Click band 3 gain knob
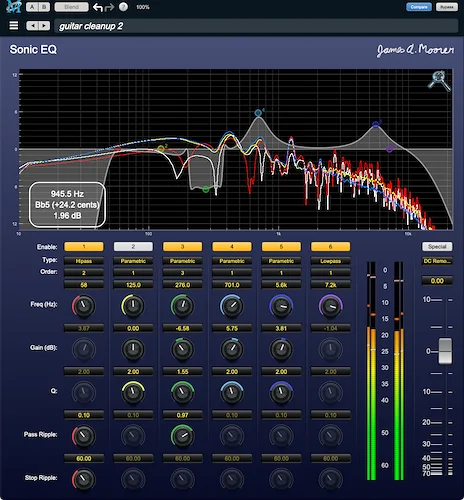The image size is (464, 500). point(182,349)
